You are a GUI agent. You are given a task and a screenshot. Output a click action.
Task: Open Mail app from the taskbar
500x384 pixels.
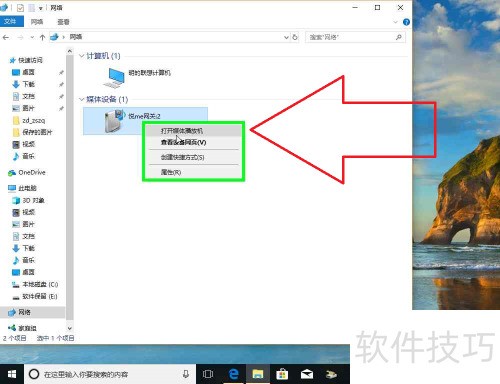tap(307, 374)
